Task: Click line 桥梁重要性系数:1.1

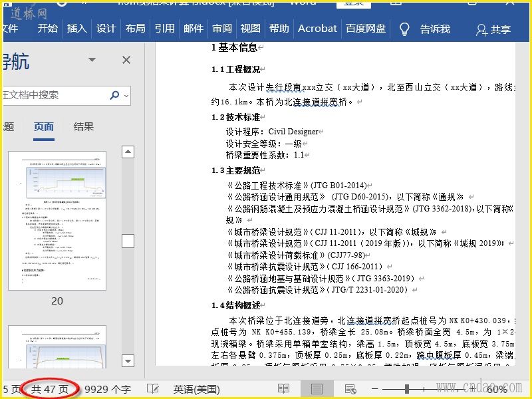Action: click(265, 155)
